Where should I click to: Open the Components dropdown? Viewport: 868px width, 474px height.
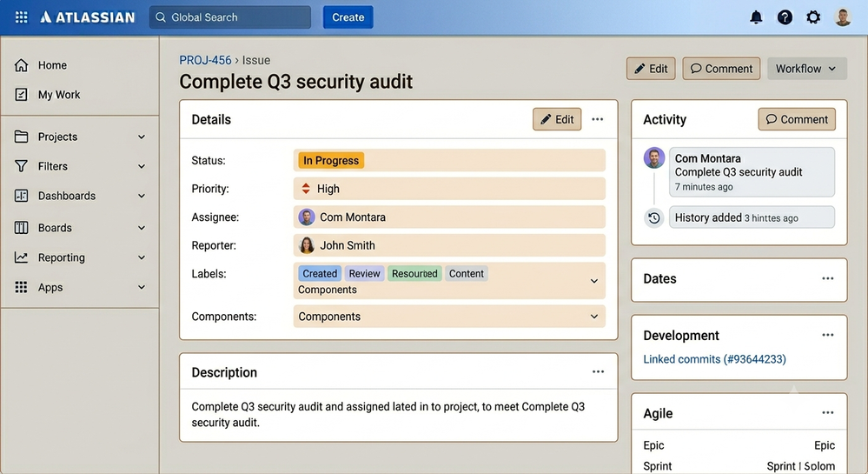[x=449, y=317]
